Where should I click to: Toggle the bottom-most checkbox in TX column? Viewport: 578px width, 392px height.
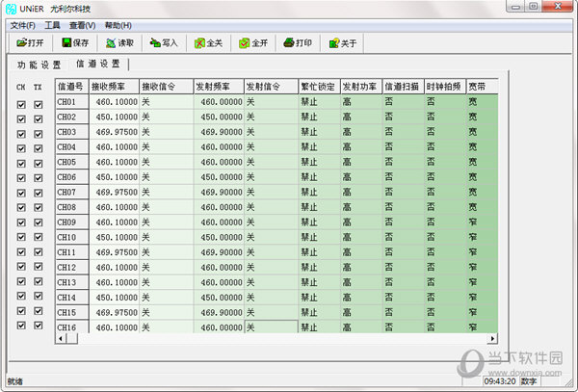tap(39, 326)
